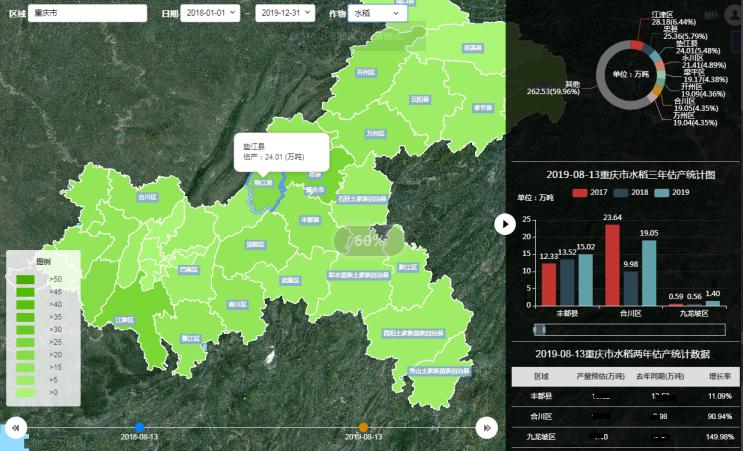The width and height of the screenshot is (743, 451).
Task: Click the region input field
Action: (x=90, y=13)
